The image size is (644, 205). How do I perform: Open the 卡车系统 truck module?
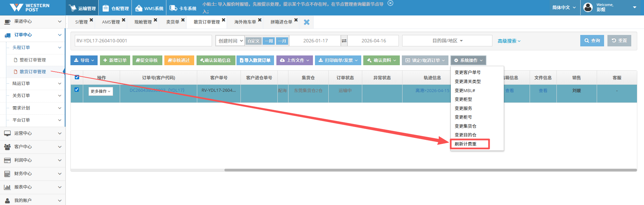coord(183,8)
